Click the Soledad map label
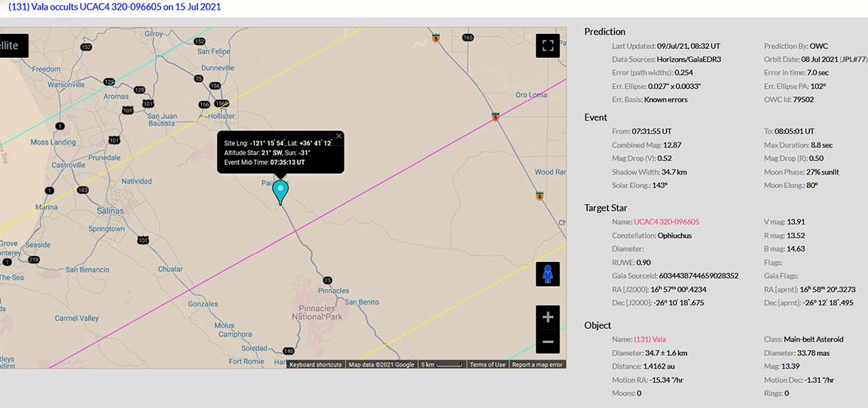868x408 pixels. click(x=255, y=349)
